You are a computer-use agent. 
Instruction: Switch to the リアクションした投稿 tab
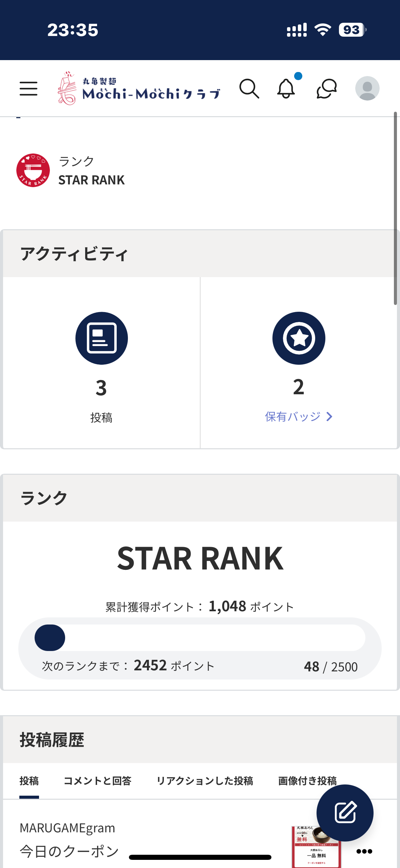click(205, 781)
